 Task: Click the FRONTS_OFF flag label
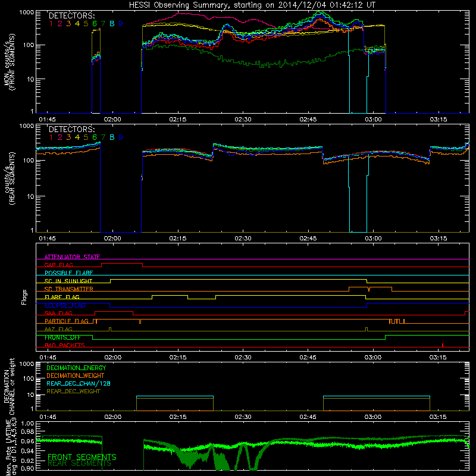pyautogui.click(x=62, y=337)
